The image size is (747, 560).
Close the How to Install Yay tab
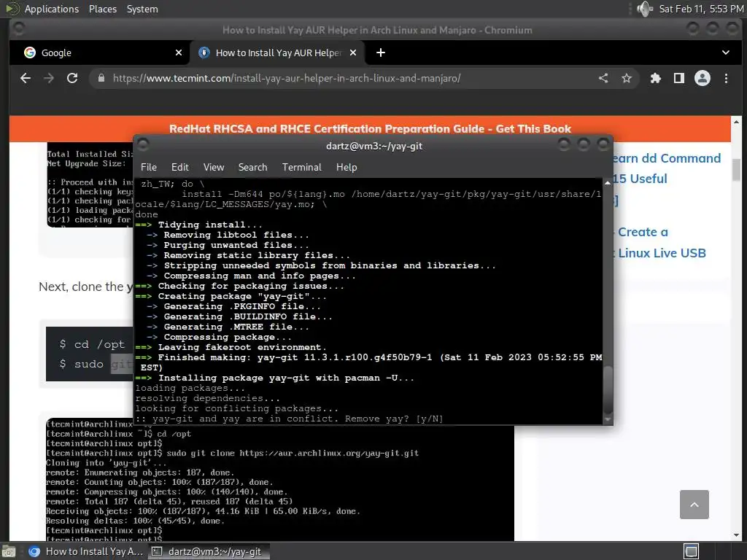pyautogui.click(x=353, y=52)
